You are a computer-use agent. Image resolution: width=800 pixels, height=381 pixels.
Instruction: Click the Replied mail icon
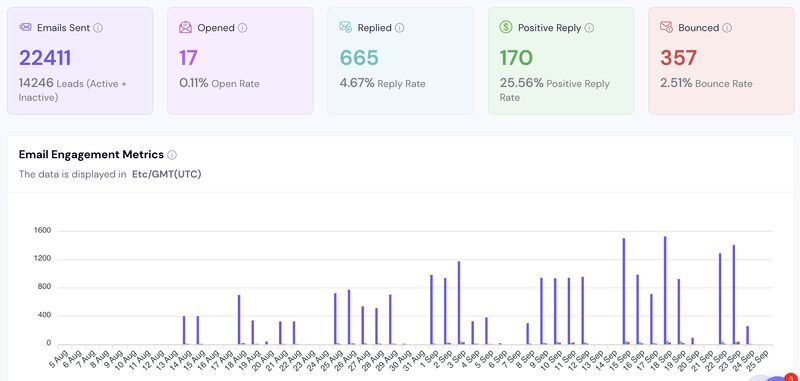345,27
